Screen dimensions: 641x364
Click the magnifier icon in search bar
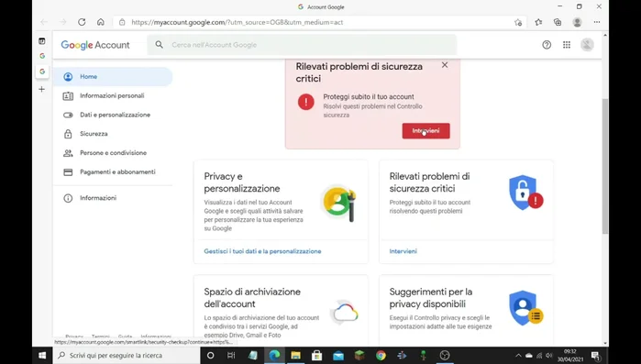tap(159, 45)
